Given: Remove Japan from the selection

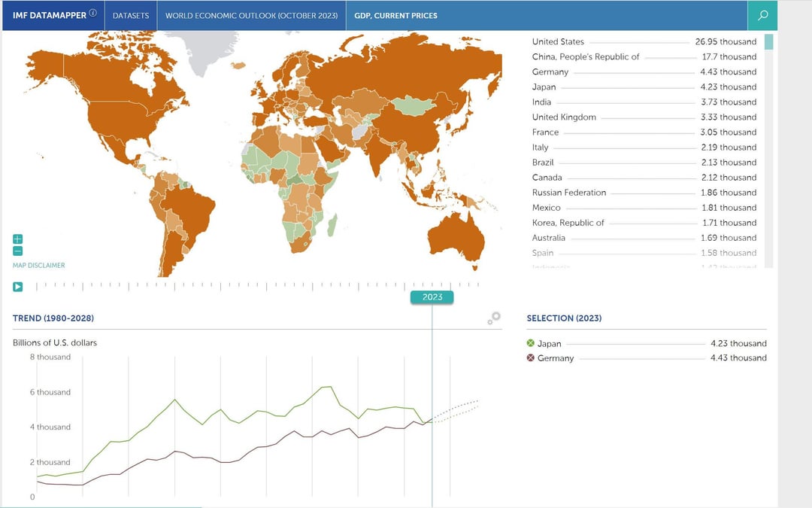Looking at the screenshot, I should pos(531,343).
